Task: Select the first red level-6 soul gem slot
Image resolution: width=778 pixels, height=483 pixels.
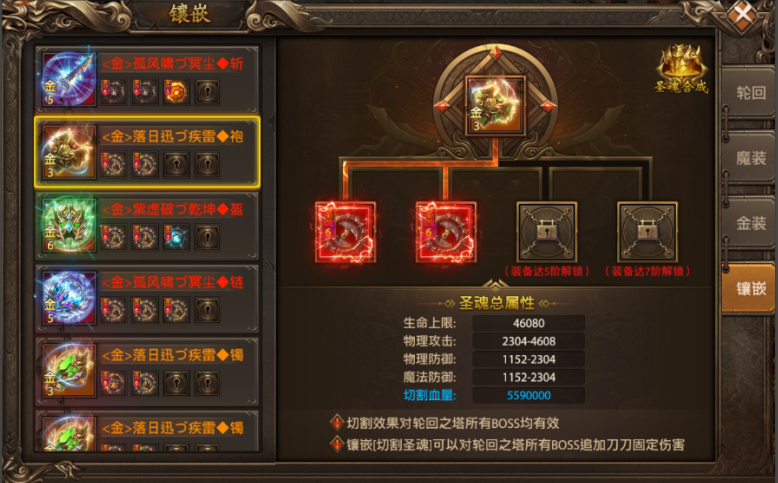Action: (345, 232)
